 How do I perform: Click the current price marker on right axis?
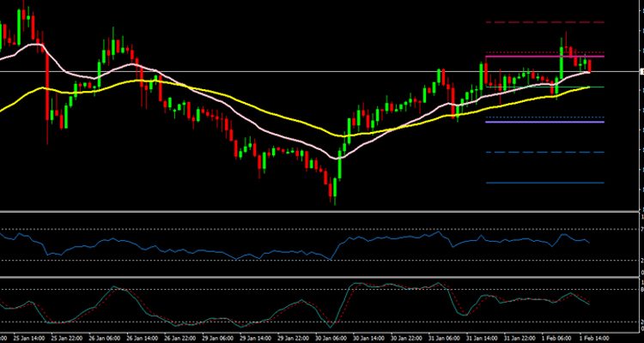(640, 71)
